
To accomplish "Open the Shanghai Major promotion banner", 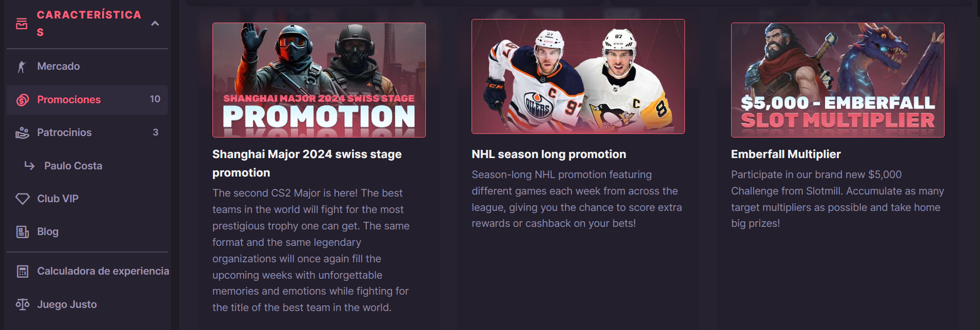I will (x=319, y=80).
